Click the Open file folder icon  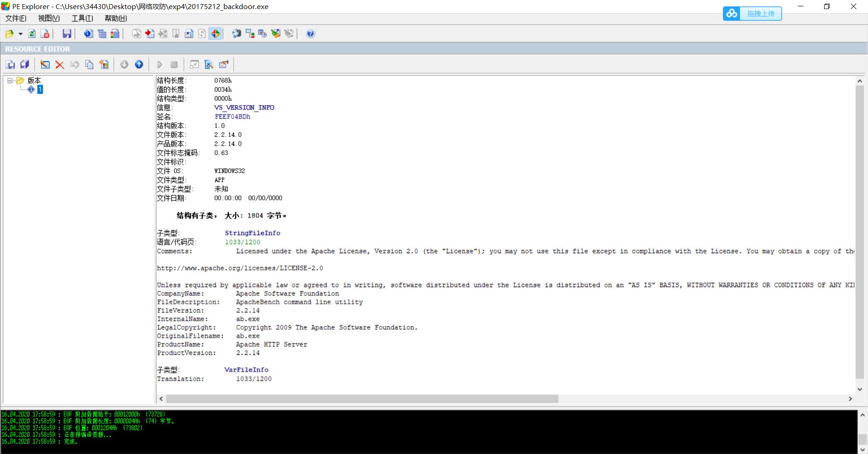[9, 34]
